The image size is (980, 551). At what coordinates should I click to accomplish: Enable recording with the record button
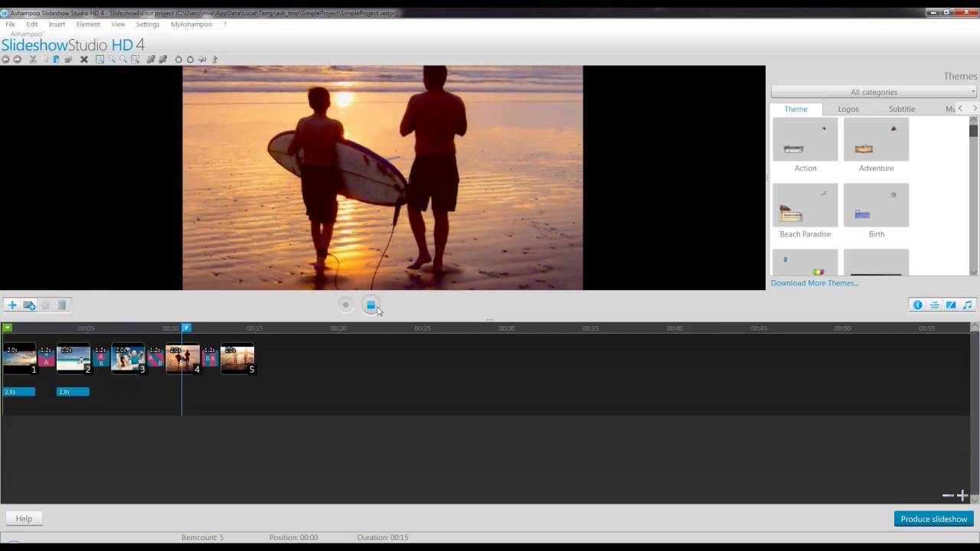pyautogui.click(x=345, y=305)
